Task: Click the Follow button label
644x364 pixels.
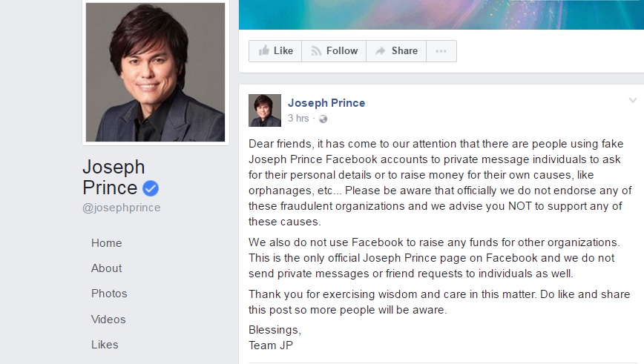Action: pos(342,50)
